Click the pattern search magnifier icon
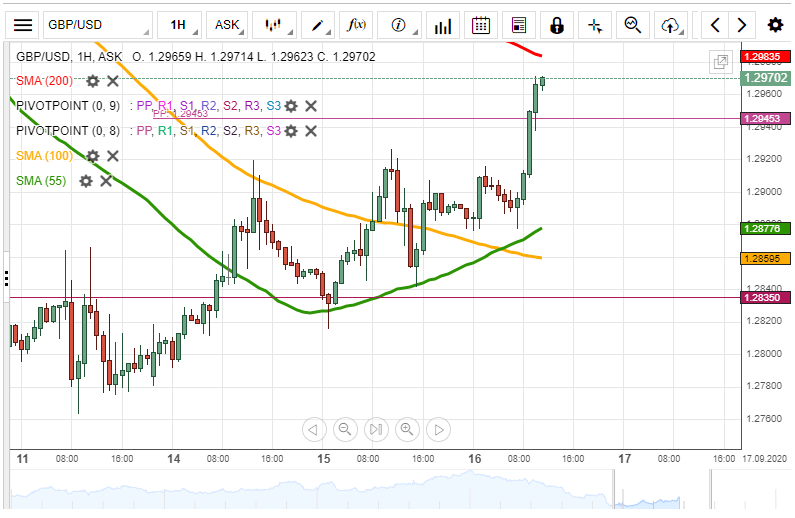 (633, 25)
